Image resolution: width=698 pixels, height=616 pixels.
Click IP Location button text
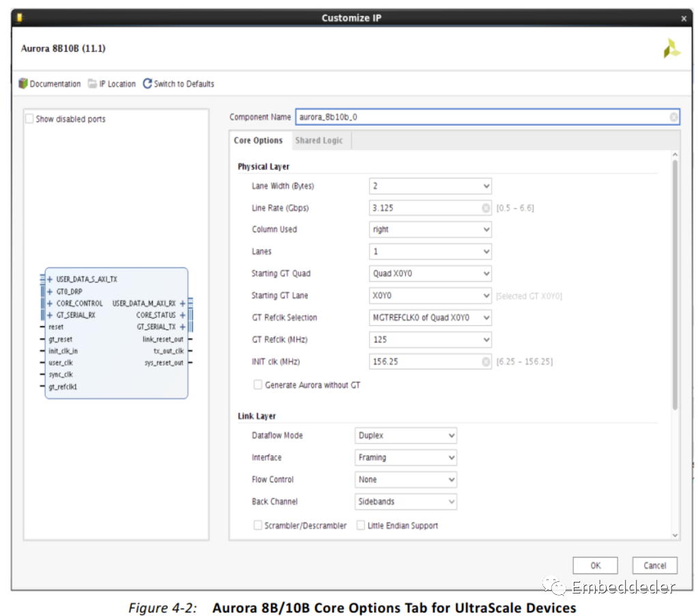tap(117, 84)
